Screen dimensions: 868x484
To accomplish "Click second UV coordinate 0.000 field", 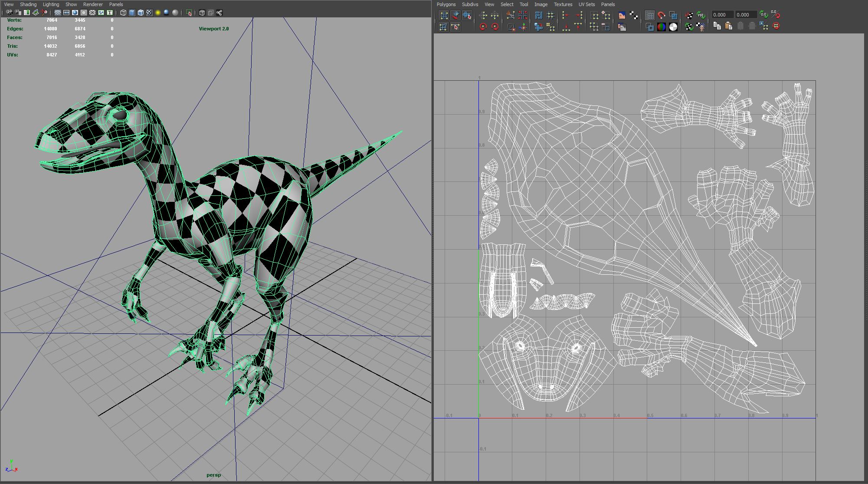I will pos(746,15).
